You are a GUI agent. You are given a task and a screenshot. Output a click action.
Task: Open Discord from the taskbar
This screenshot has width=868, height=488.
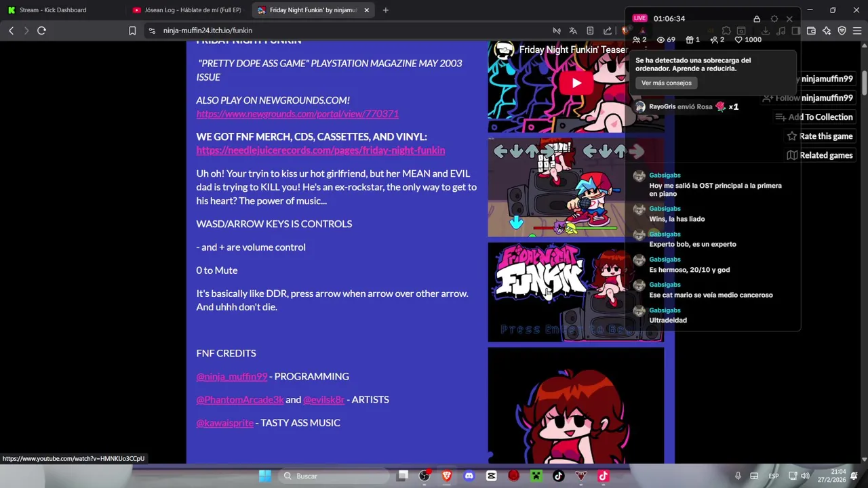(469, 476)
